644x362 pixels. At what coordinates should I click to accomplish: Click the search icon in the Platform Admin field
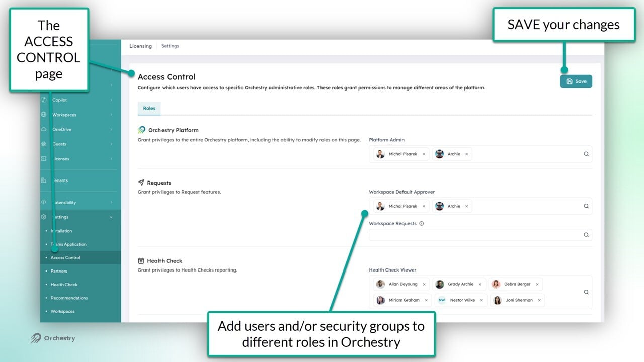[x=586, y=154]
